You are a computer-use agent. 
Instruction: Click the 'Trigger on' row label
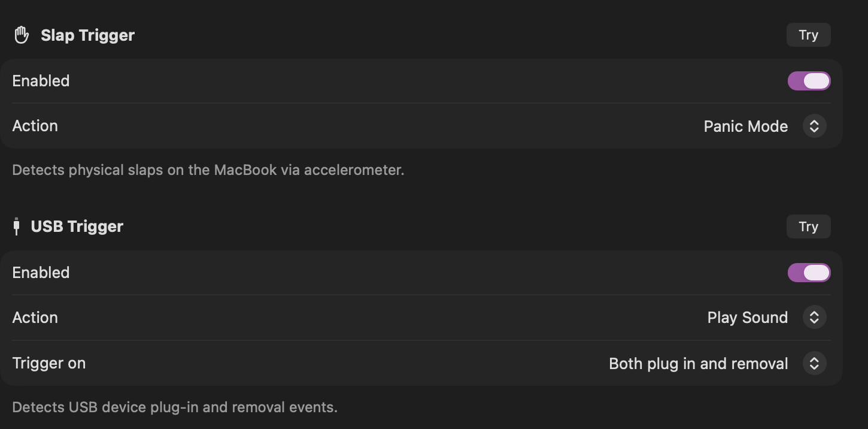48,363
